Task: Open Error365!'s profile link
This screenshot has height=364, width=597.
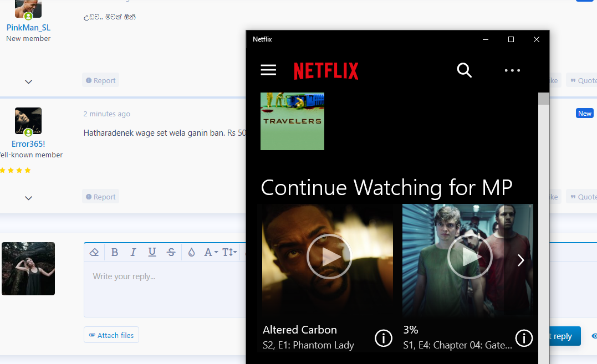Action: [28, 144]
